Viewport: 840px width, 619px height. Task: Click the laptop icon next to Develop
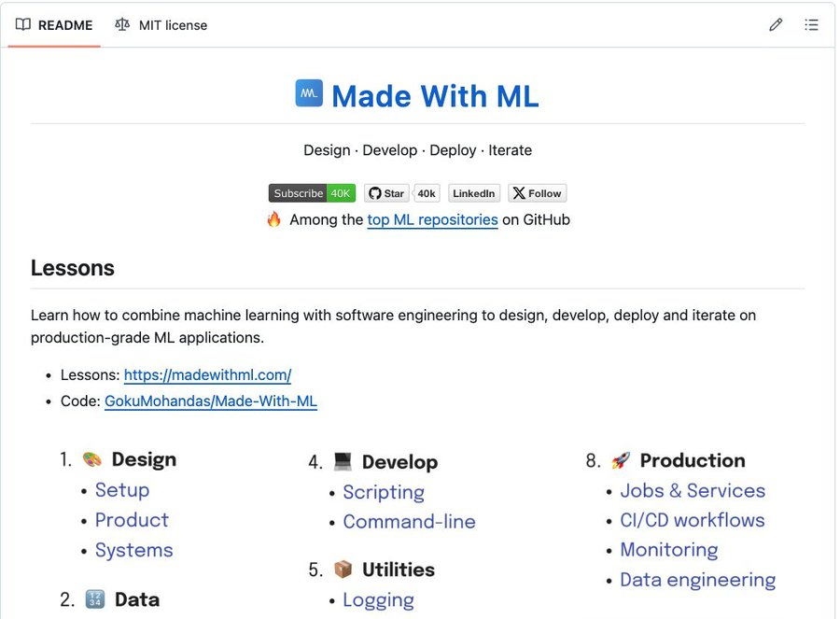point(343,461)
